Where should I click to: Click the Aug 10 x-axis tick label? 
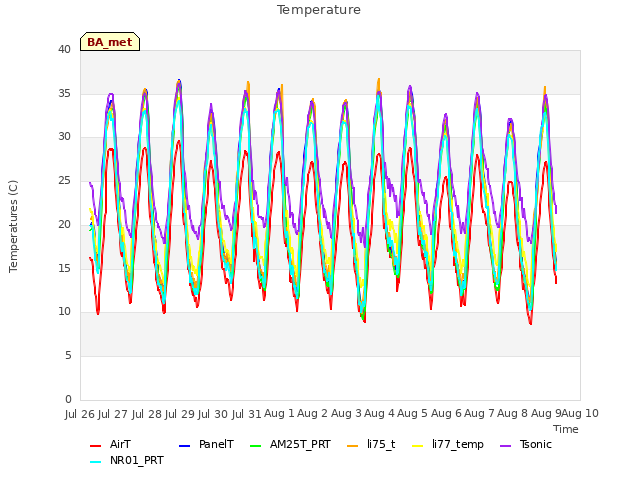coord(580,414)
